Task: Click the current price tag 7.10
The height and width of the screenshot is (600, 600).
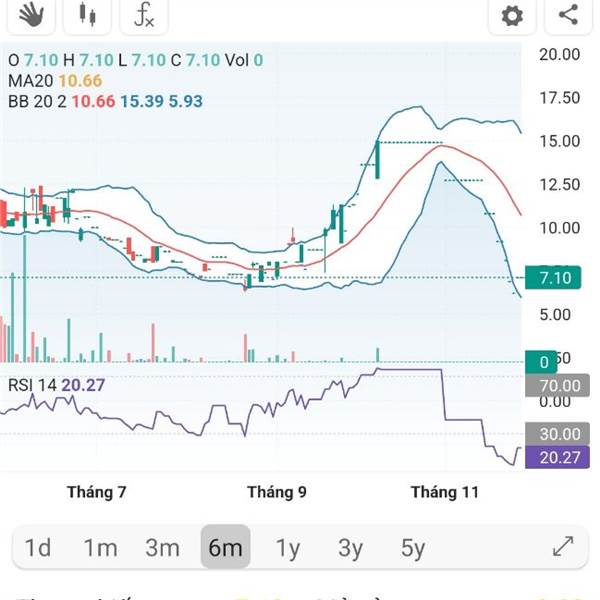Action: [553, 277]
